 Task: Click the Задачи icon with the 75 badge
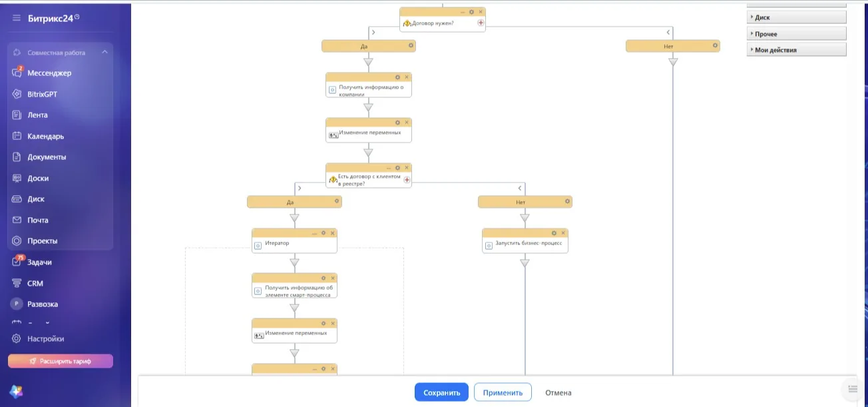coord(17,262)
